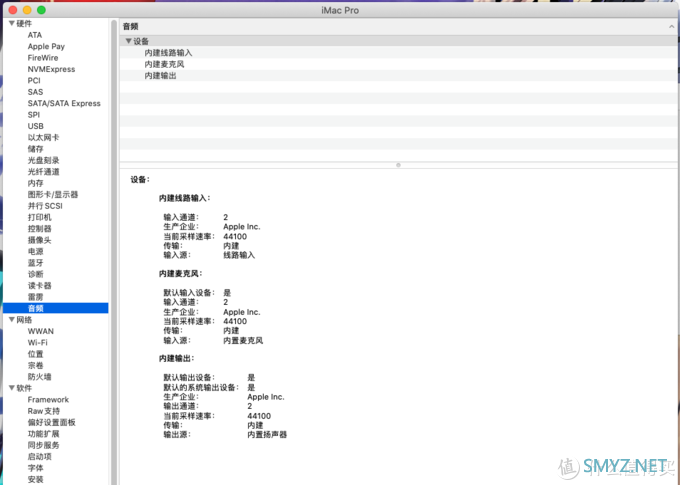Select 同步服务 under software

coord(43,445)
